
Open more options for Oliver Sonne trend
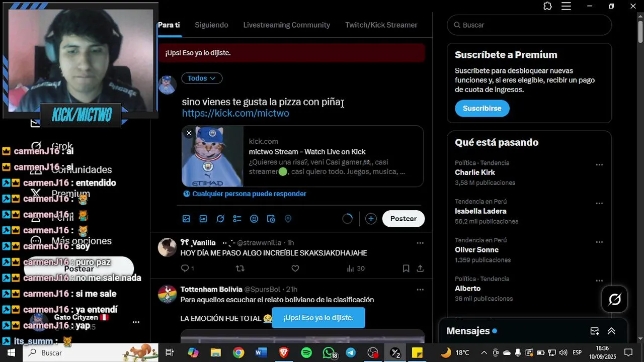599,242
